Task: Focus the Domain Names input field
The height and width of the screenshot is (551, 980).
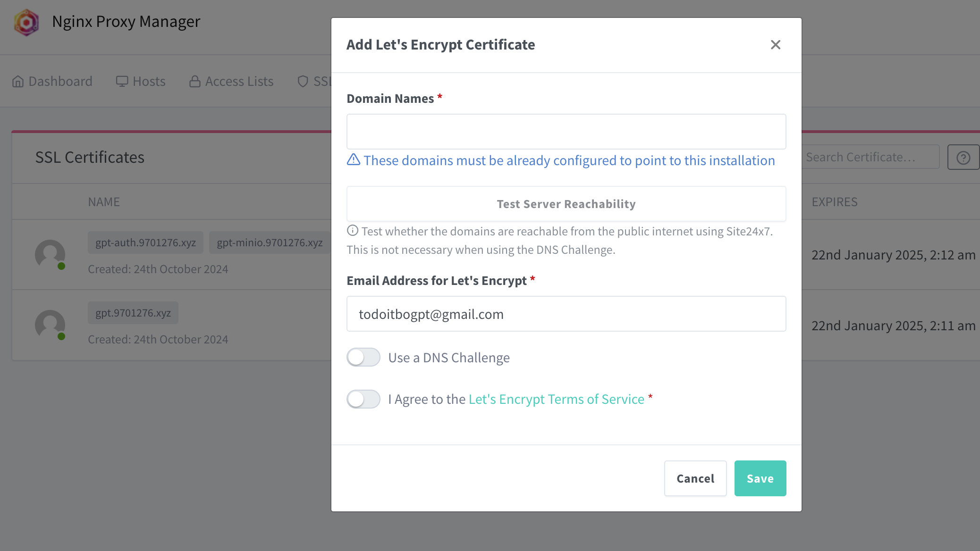Action: point(566,132)
